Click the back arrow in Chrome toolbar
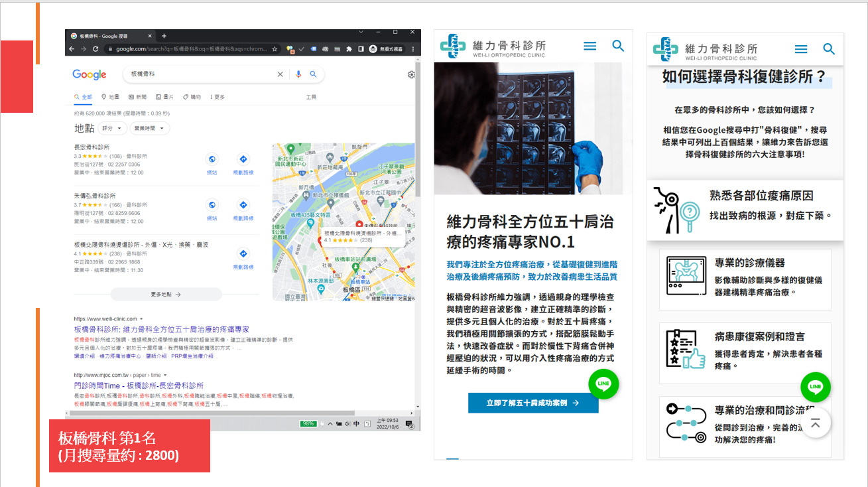Viewport: 868px width, 487px height. [72, 49]
